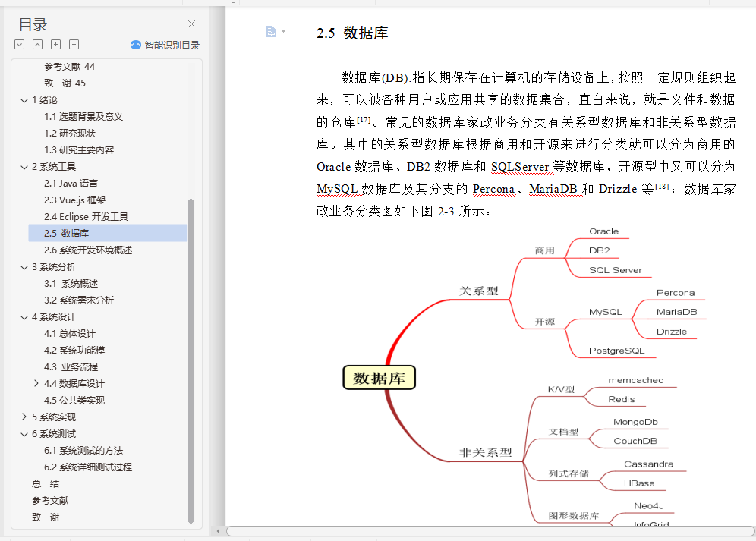Go to the bottom 致 谢 outline entry

coord(46,517)
